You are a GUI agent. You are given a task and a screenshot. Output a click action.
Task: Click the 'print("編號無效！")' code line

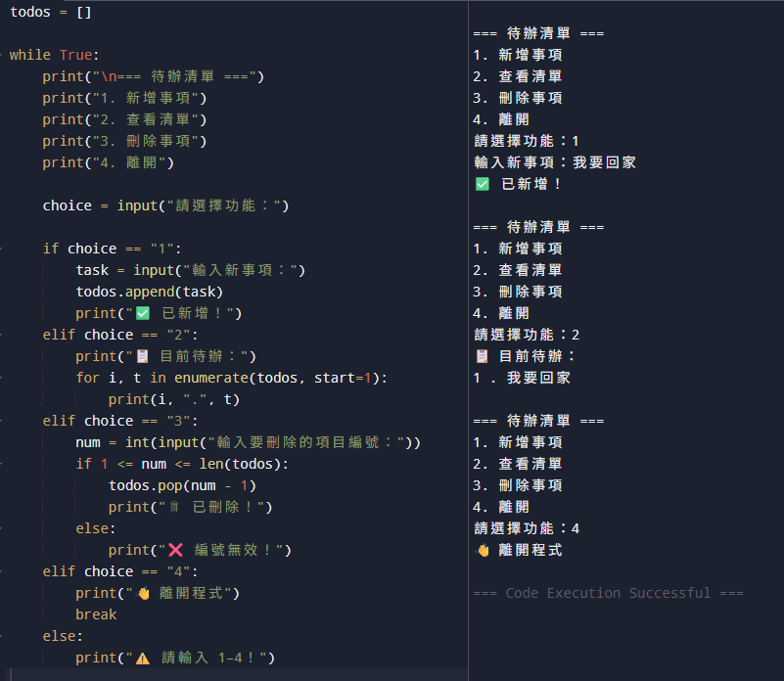tap(200, 550)
